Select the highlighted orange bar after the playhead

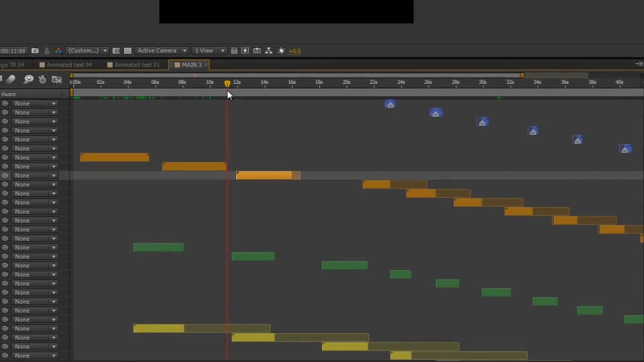click(x=268, y=175)
